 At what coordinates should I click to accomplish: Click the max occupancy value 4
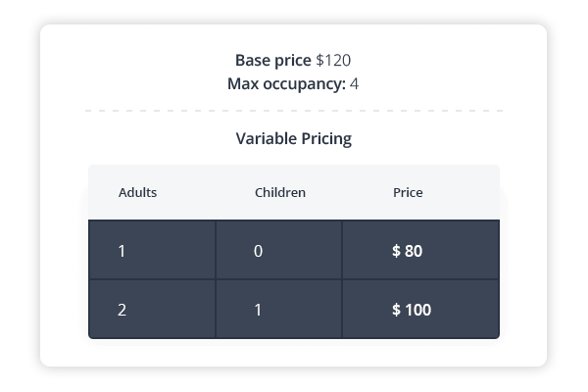354,83
